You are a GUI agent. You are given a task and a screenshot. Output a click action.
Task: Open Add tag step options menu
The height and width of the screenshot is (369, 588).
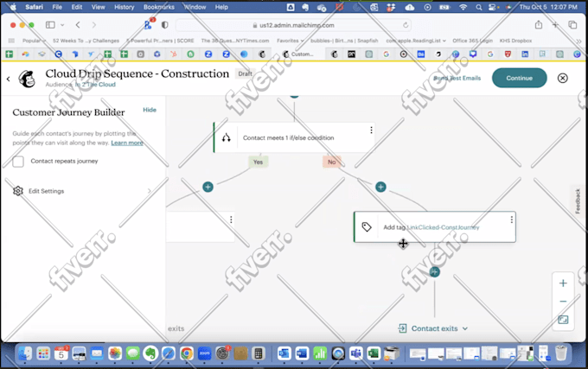click(x=512, y=219)
